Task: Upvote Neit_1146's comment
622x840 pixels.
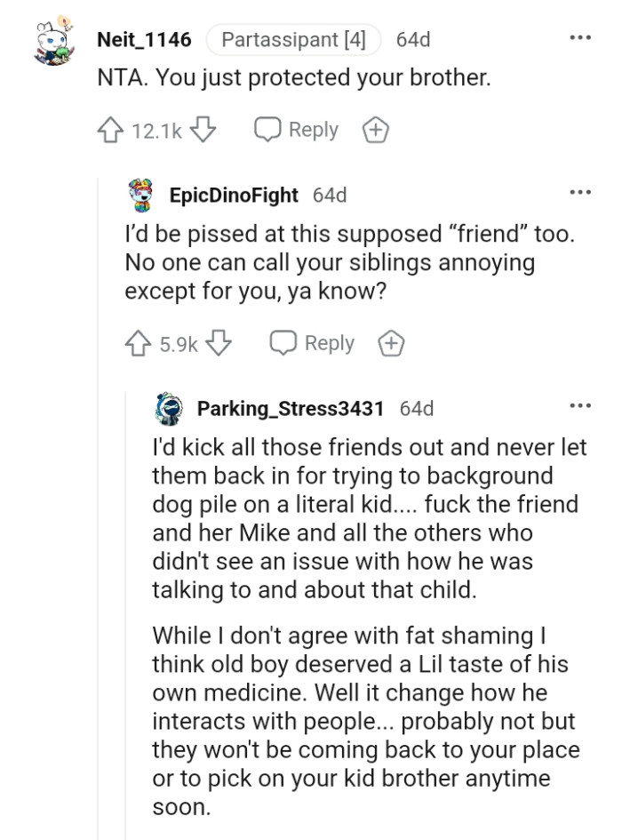Action: tap(112, 129)
